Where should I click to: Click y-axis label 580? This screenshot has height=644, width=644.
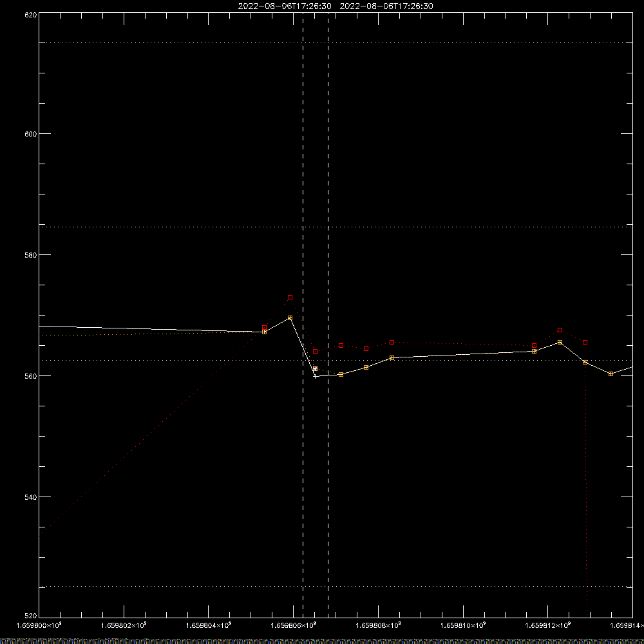(x=31, y=254)
